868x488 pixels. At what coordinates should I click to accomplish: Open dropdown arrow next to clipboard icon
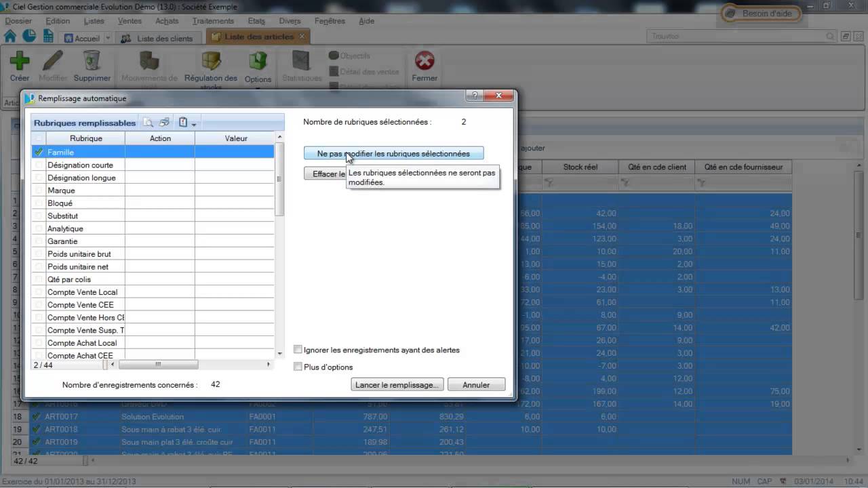pos(194,124)
